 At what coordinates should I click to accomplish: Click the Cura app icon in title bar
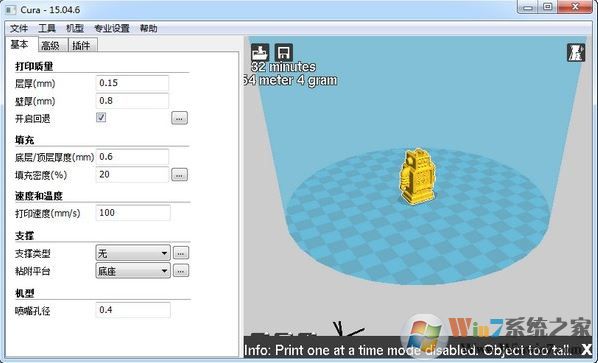point(11,10)
